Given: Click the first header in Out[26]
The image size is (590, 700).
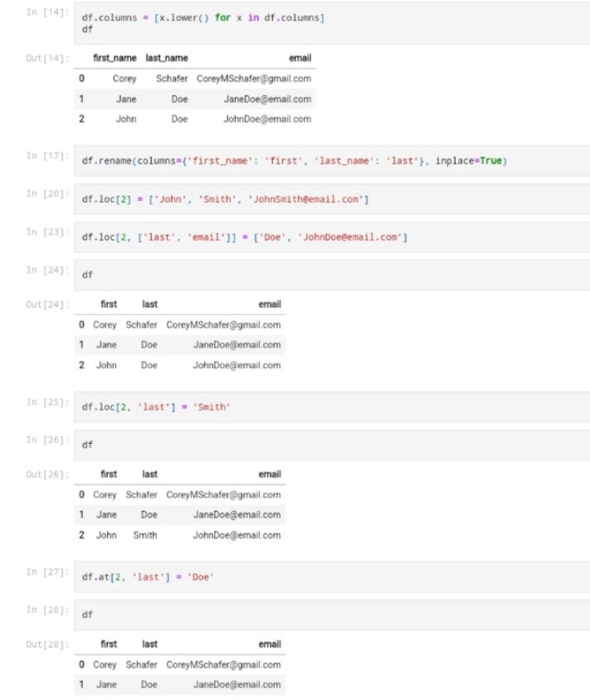Looking at the screenshot, I should (109, 474).
